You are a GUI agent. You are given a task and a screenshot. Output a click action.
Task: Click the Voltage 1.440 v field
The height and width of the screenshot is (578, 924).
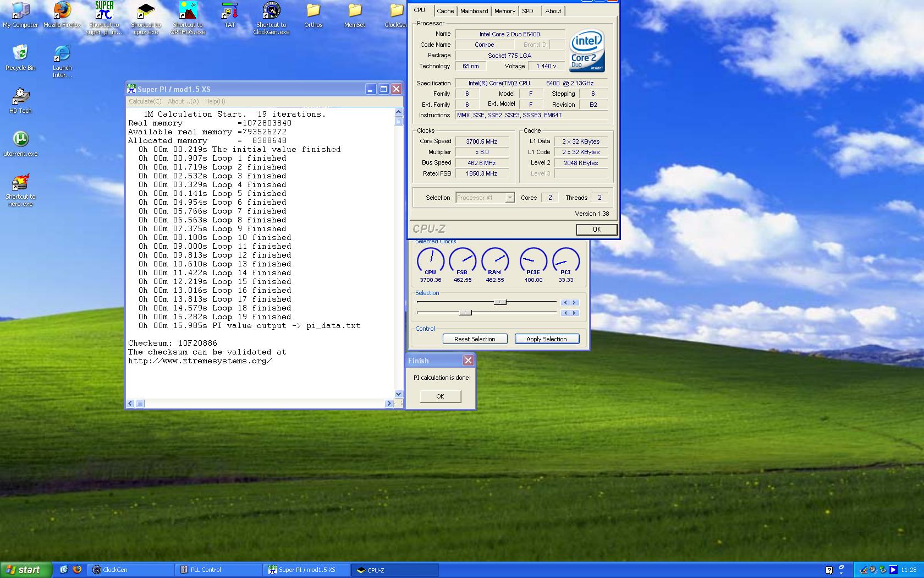546,66
